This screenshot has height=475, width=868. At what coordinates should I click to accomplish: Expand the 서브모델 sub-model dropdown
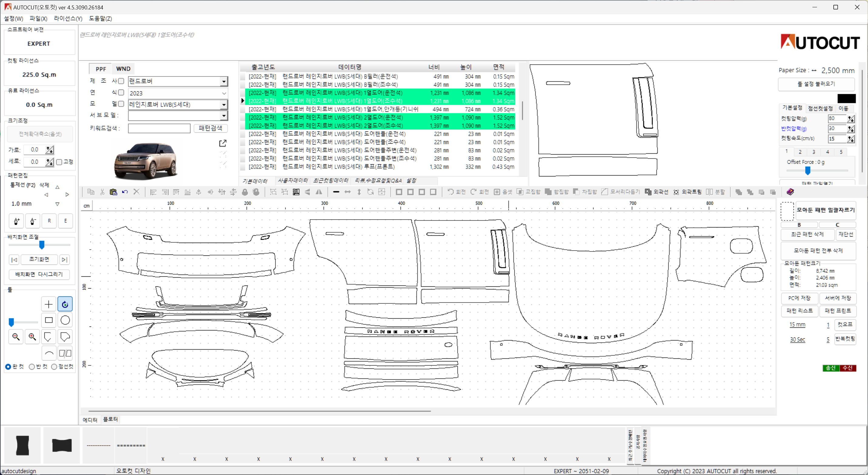coord(224,115)
